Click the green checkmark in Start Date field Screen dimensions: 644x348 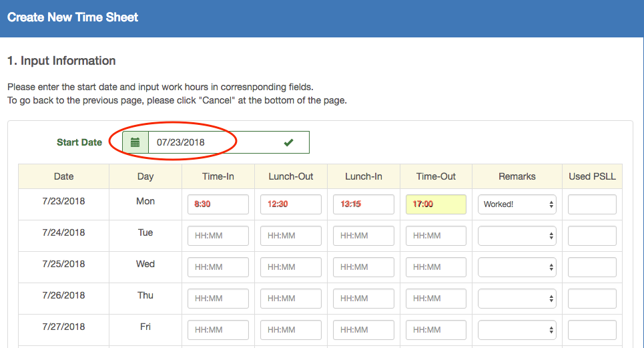288,142
